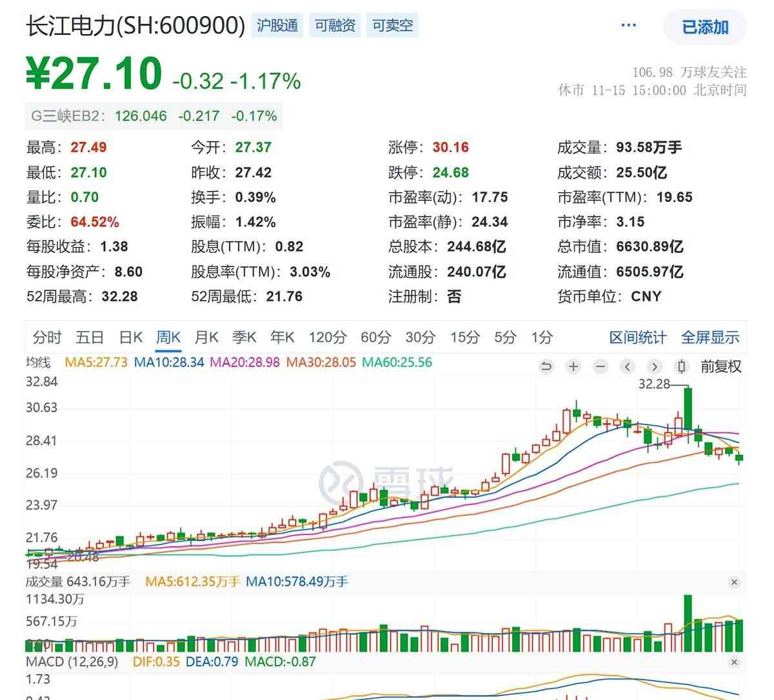Click the candlestick chart style icon
This screenshot has width=774, height=700.
[682, 367]
